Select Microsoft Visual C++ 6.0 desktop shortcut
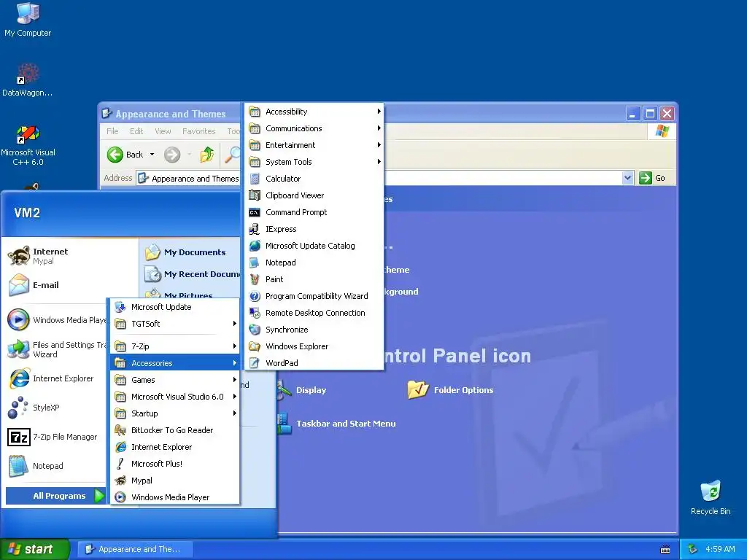Screen dimensions: 747x560 pos(28,145)
